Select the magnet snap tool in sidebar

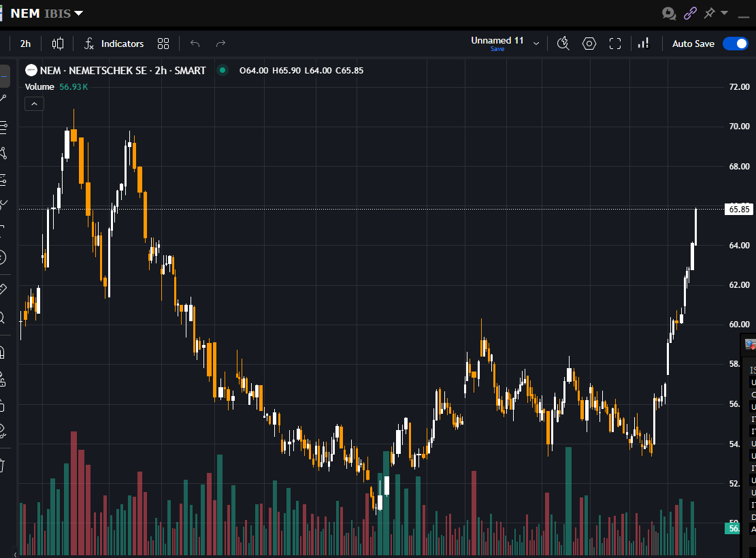(x=3, y=352)
